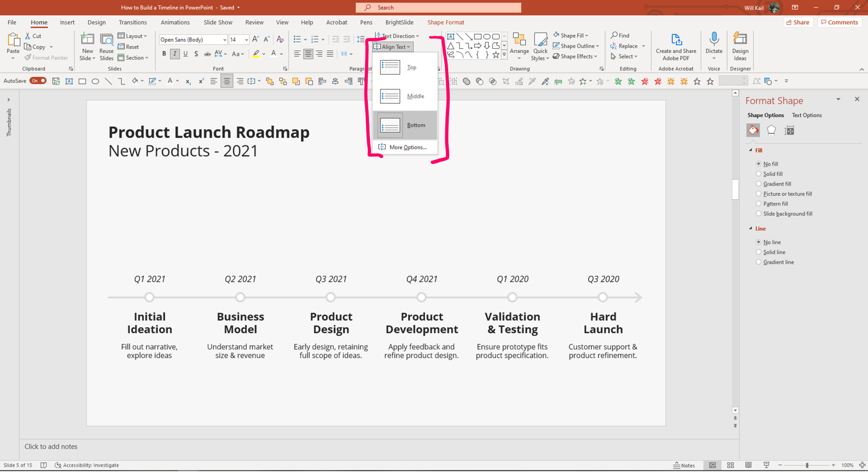868x473 pixels.
Task: Expand the Thumbnails pane
Action: coord(9,100)
